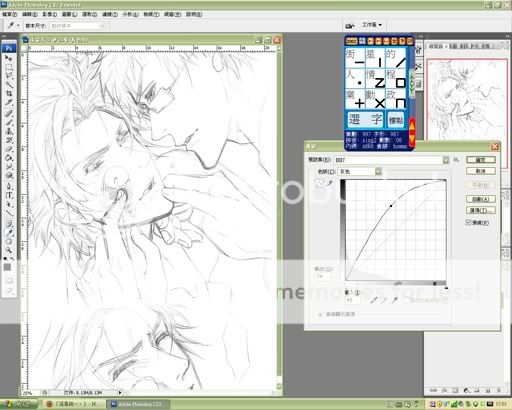The width and height of the screenshot is (512, 410).
Task: Select the Dodge tool
Action: point(9,175)
